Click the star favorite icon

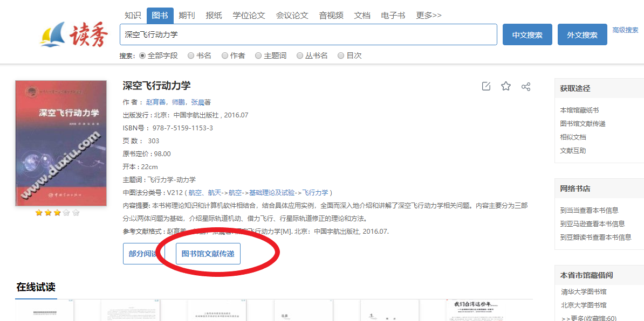[506, 86]
